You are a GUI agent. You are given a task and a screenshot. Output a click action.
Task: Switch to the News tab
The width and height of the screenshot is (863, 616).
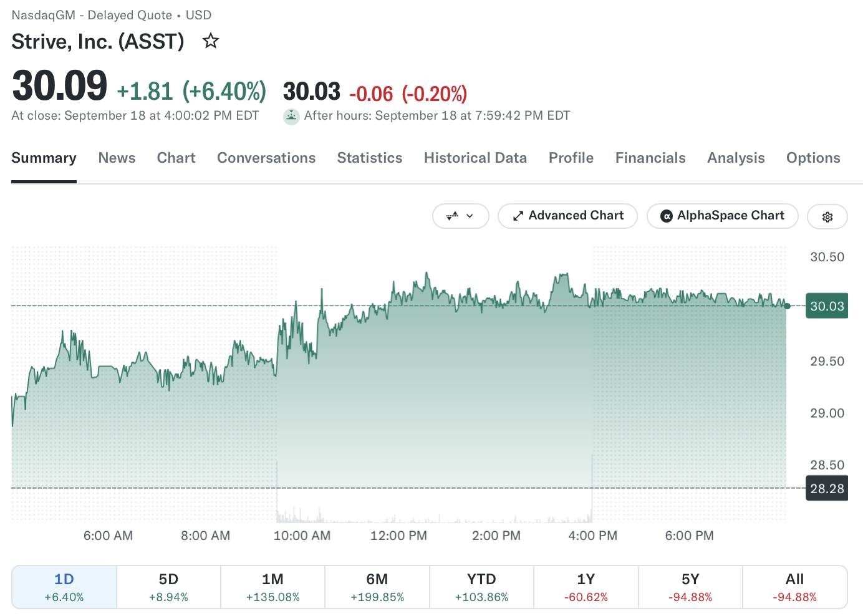click(x=117, y=158)
